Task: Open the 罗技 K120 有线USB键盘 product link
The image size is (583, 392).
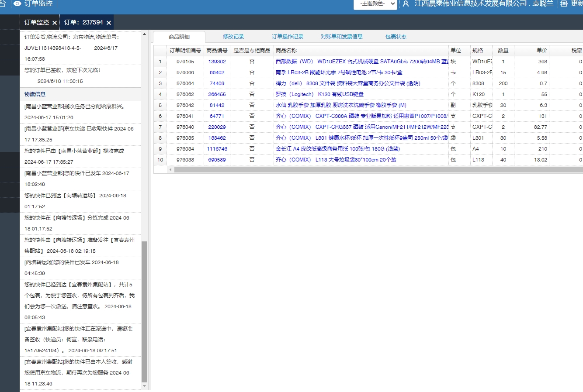Action: point(319,94)
